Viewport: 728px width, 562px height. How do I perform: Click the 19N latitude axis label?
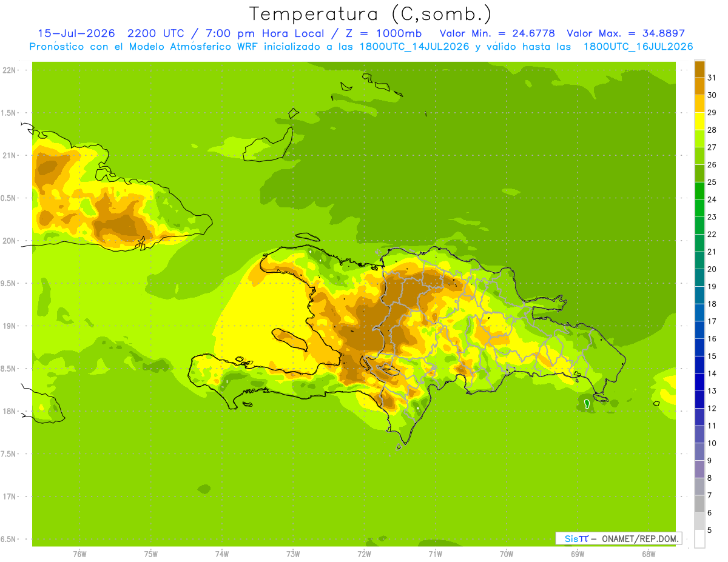(10, 326)
